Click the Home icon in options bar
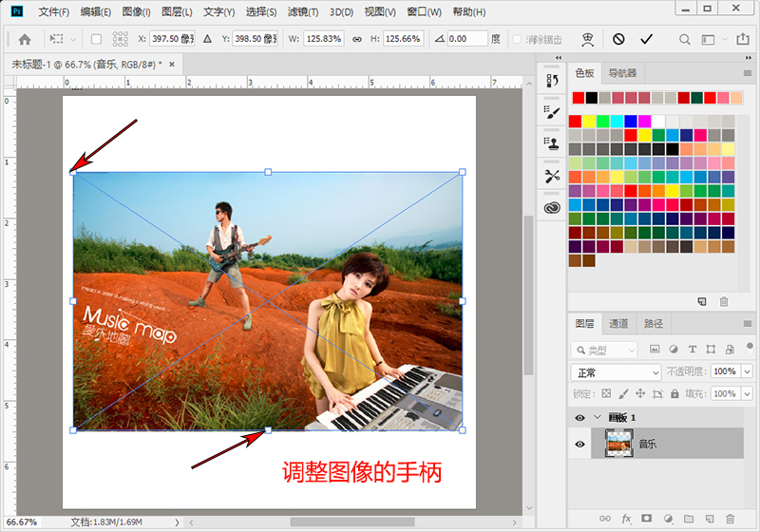This screenshot has height=532, width=760. [x=25, y=39]
